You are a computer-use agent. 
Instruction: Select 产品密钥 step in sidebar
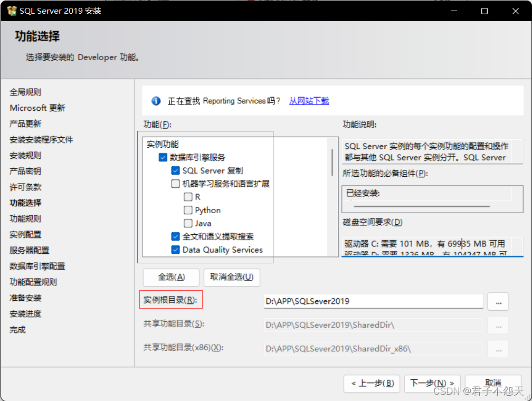click(25, 171)
